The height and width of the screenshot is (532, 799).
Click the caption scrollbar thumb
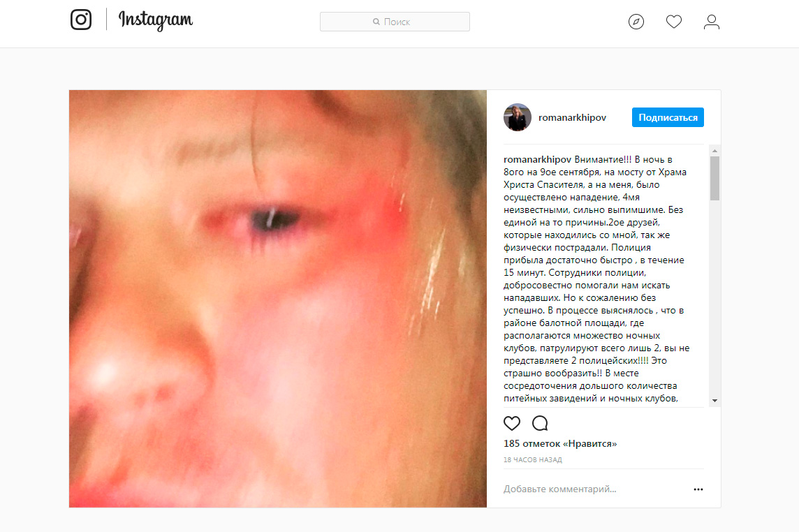click(x=714, y=178)
